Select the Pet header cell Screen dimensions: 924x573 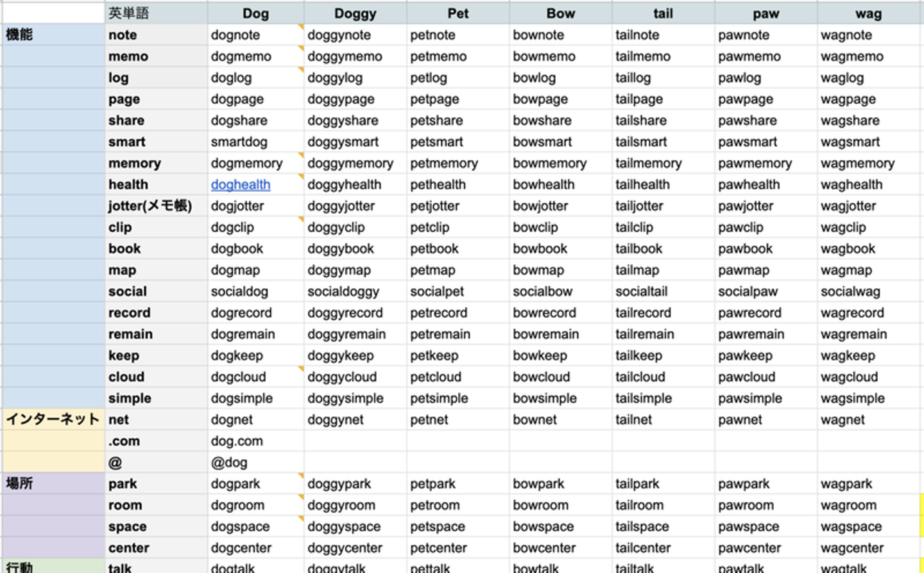point(458,13)
